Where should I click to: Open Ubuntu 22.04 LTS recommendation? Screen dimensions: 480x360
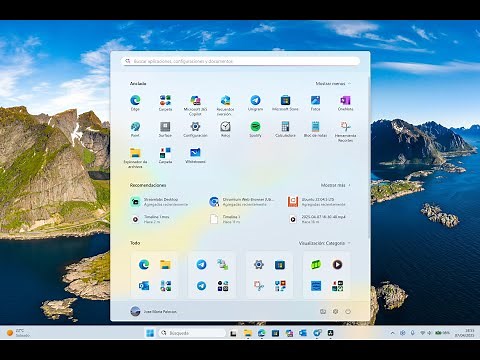[317, 202]
